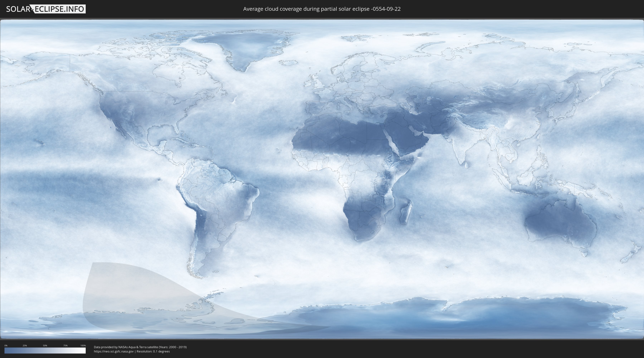Click the '100%' legend label
The height and width of the screenshot is (358, 644).
[x=83, y=345]
